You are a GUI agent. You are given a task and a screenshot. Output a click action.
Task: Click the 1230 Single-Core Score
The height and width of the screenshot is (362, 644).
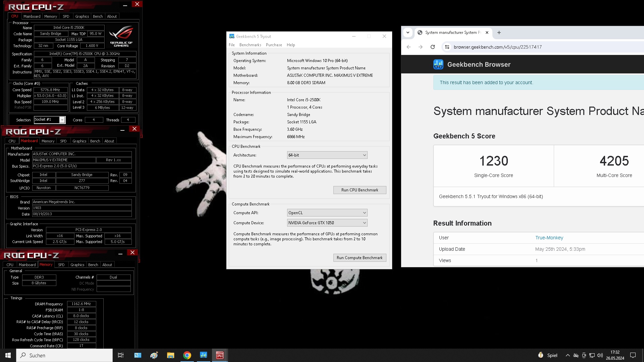click(494, 161)
